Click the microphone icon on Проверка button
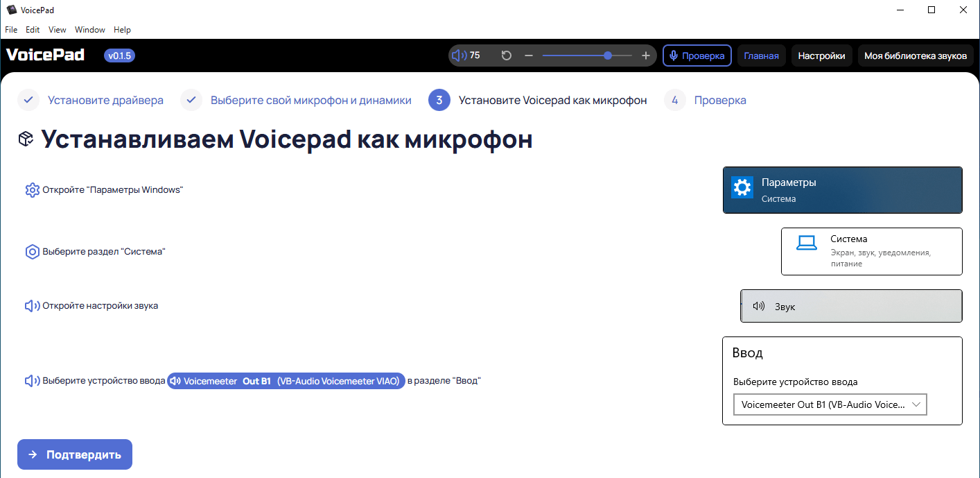The image size is (980, 478). click(674, 56)
